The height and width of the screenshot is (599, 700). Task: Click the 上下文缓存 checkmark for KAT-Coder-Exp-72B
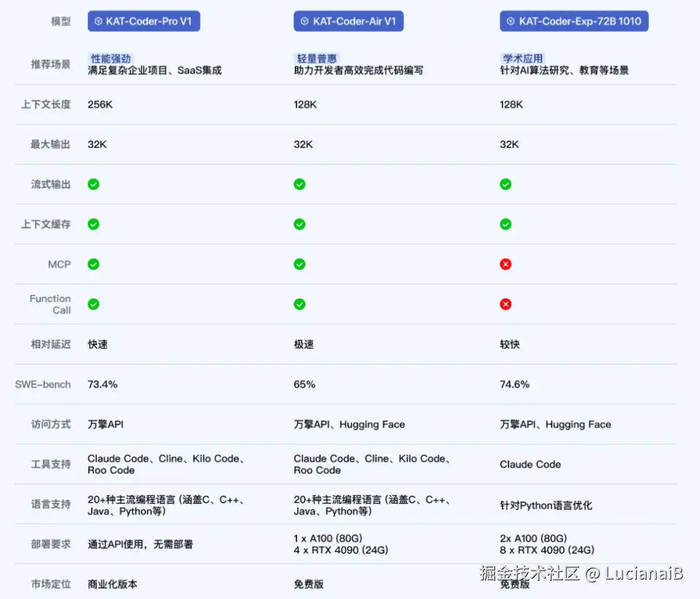506,225
